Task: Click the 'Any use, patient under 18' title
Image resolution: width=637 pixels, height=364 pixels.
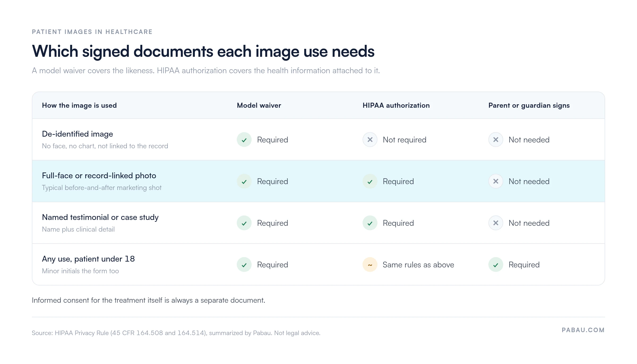Action: [88, 259]
